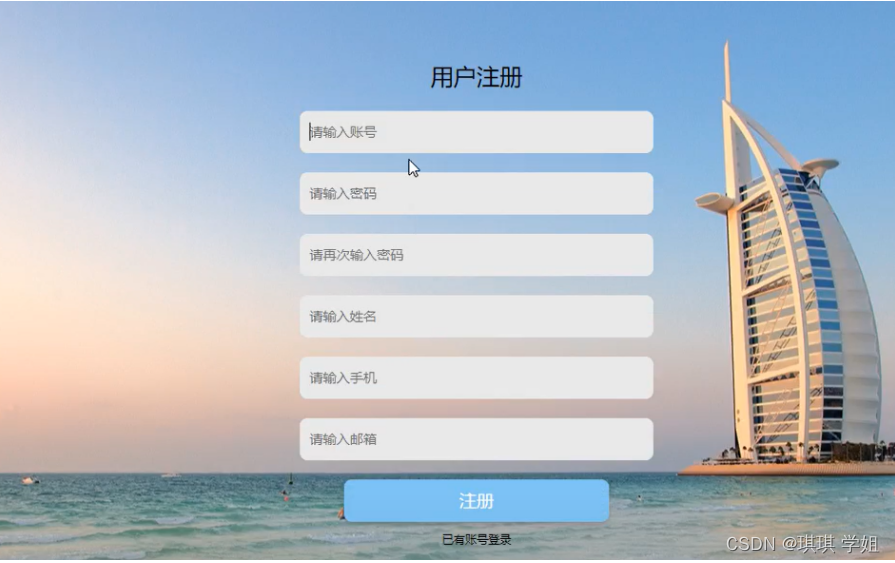Viewport: 895px width, 563px height.
Task: Click the 邮箱 placeholder text in the last field
Action: click(x=363, y=439)
